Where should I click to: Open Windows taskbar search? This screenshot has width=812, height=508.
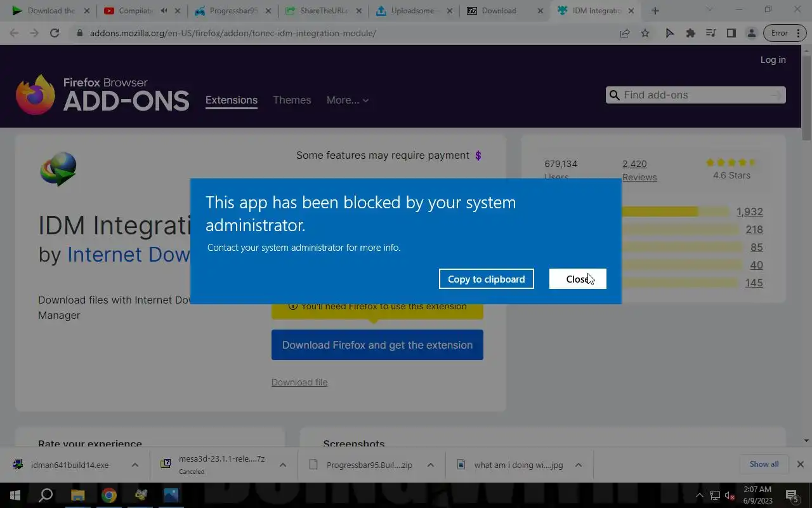[x=46, y=495]
